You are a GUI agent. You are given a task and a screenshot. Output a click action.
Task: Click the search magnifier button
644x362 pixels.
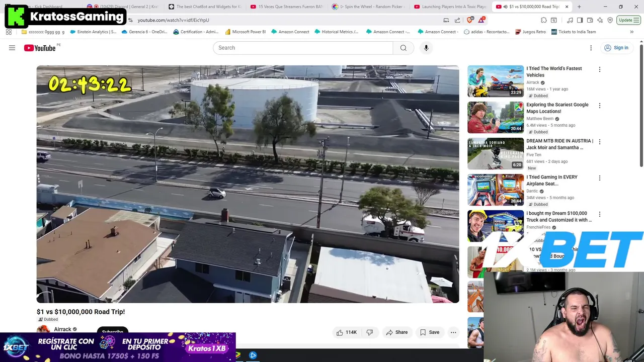tap(403, 48)
